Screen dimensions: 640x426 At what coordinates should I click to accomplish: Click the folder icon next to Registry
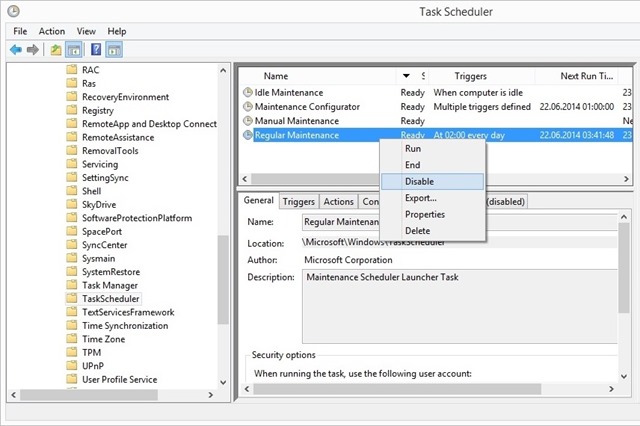click(x=72, y=110)
